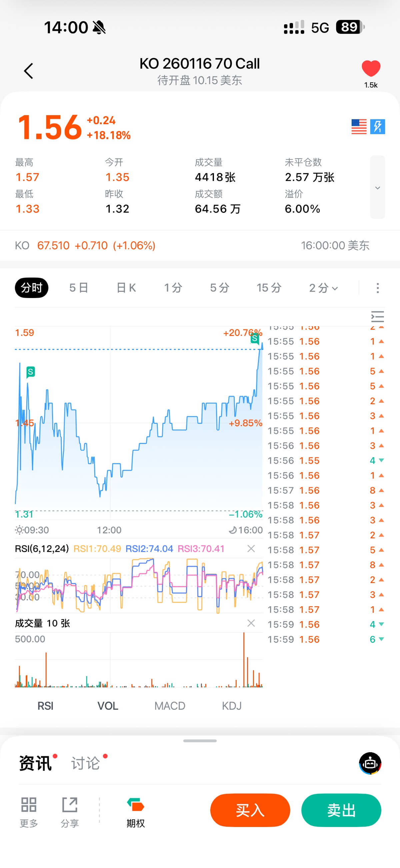The width and height of the screenshot is (400, 868).
Task: Open the 更多 grid menu icon
Action: click(29, 812)
